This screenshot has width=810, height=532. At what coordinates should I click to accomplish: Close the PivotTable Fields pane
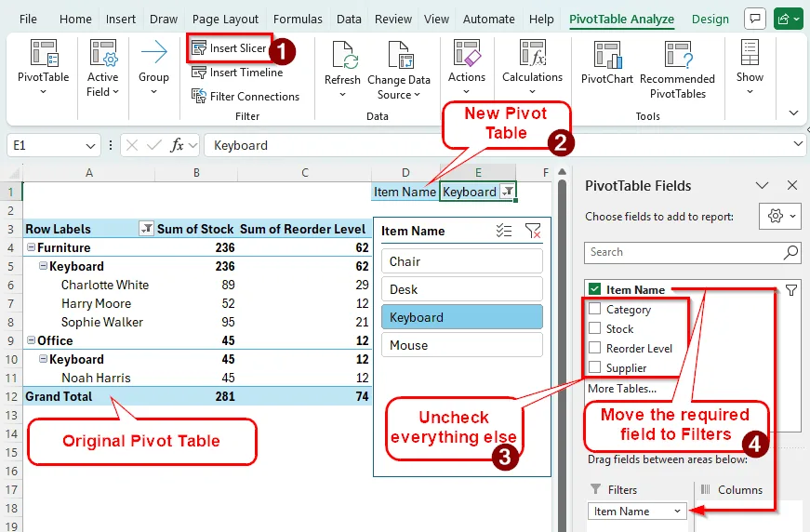[792, 185]
